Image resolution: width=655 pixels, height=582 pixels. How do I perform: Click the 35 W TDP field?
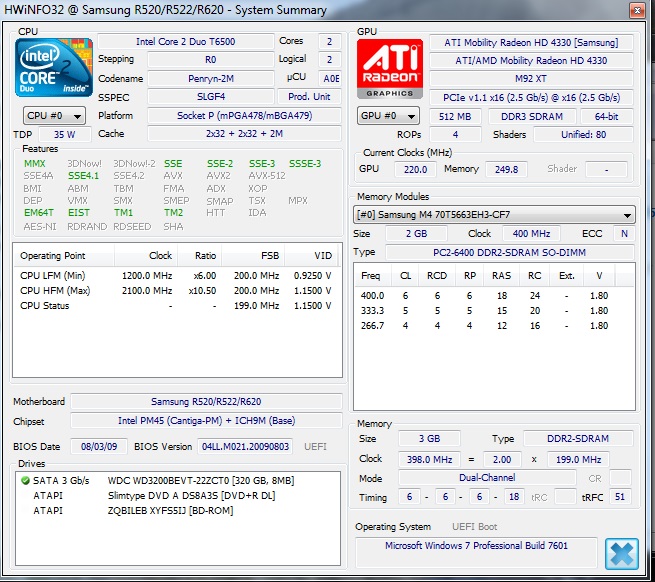[x=64, y=135]
